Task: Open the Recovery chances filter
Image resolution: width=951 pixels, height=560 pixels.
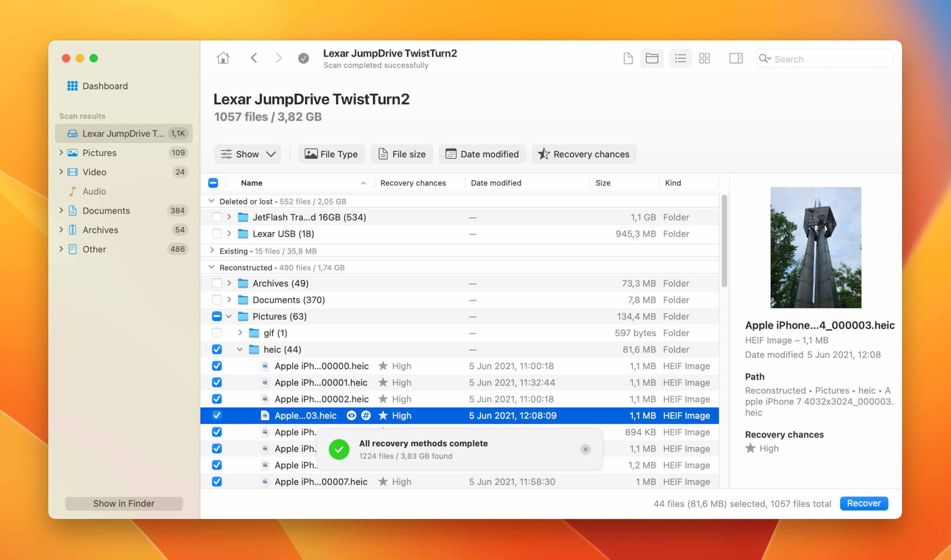Action: (x=584, y=154)
